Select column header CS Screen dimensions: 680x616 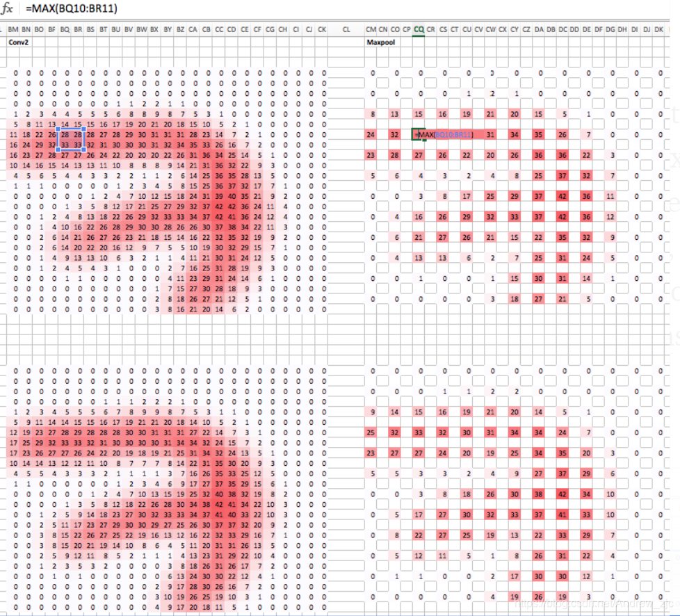click(x=443, y=29)
